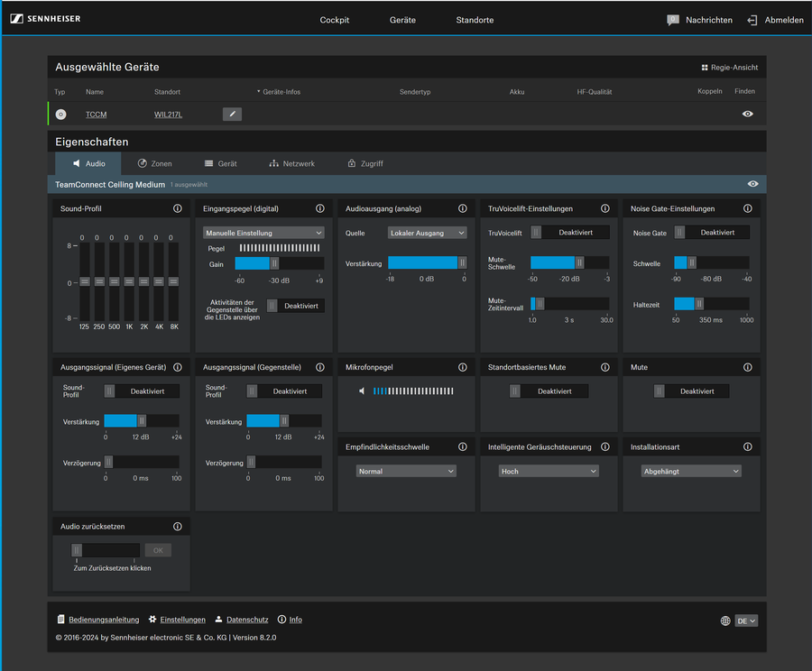Click OK button in Audio zurücksetzen
The width and height of the screenshot is (812, 671).
click(158, 550)
